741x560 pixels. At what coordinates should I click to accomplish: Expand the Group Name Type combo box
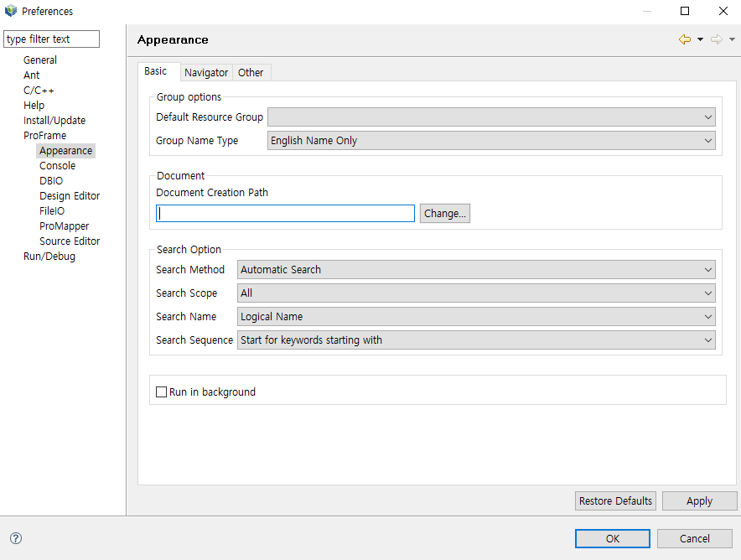(x=491, y=141)
